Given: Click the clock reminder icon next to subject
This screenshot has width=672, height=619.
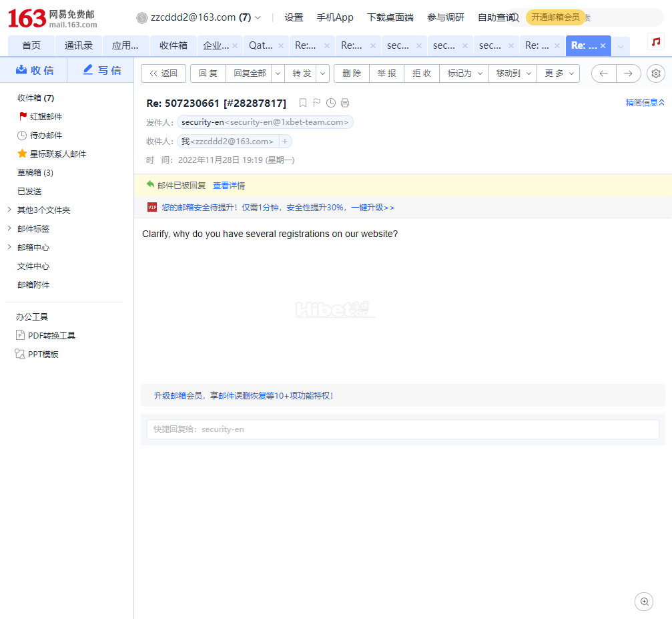Looking at the screenshot, I should (331, 103).
